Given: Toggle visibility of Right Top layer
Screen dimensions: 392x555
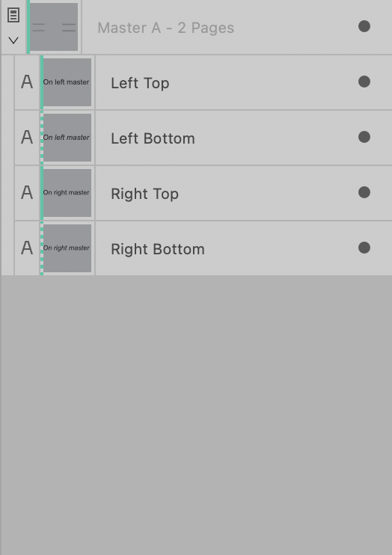Looking at the screenshot, I should click(364, 192).
